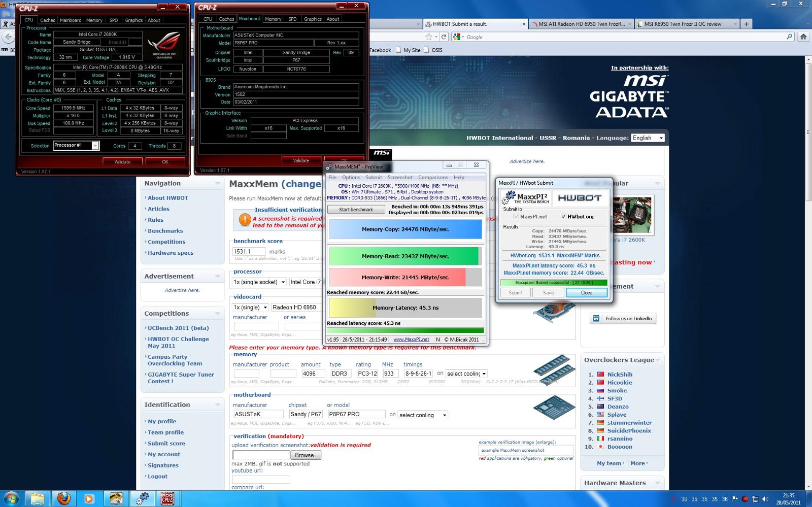The height and width of the screenshot is (507, 812).
Task: Collapse the Overclockers League panel arrow
Action: click(x=658, y=360)
